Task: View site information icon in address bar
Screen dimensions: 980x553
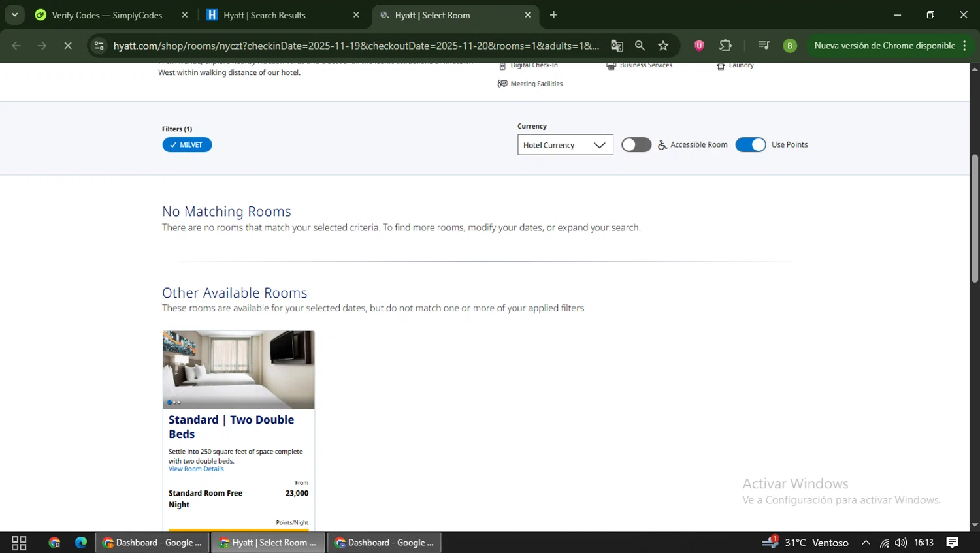Action: (x=99, y=46)
